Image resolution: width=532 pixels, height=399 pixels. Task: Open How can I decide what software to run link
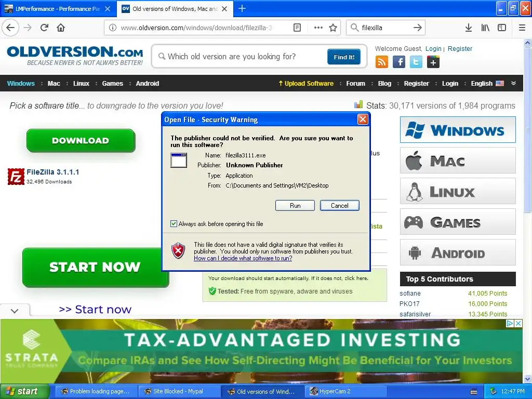[x=243, y=258]
